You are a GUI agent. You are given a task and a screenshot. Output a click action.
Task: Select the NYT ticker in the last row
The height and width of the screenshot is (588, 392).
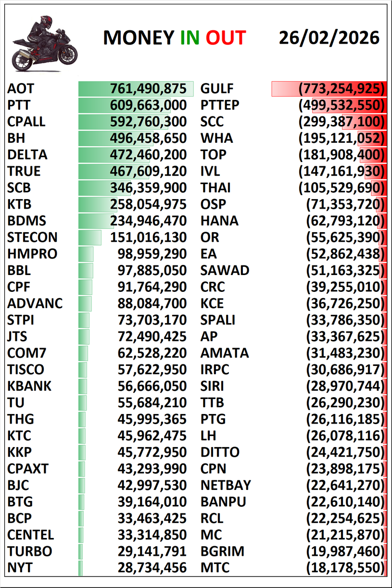[20, 568]
